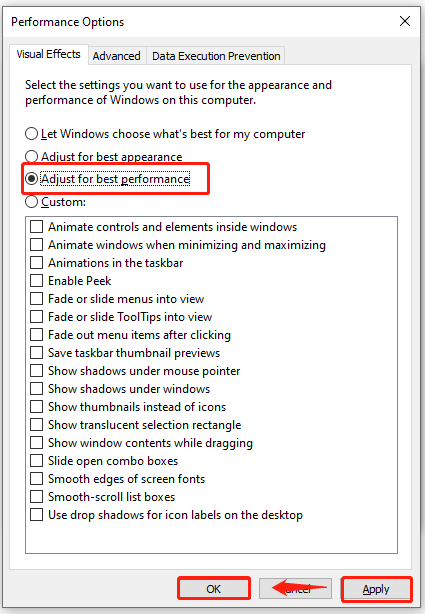Select the Visual Effects tab
Viewport: 425px width, 614px height.
49,54
